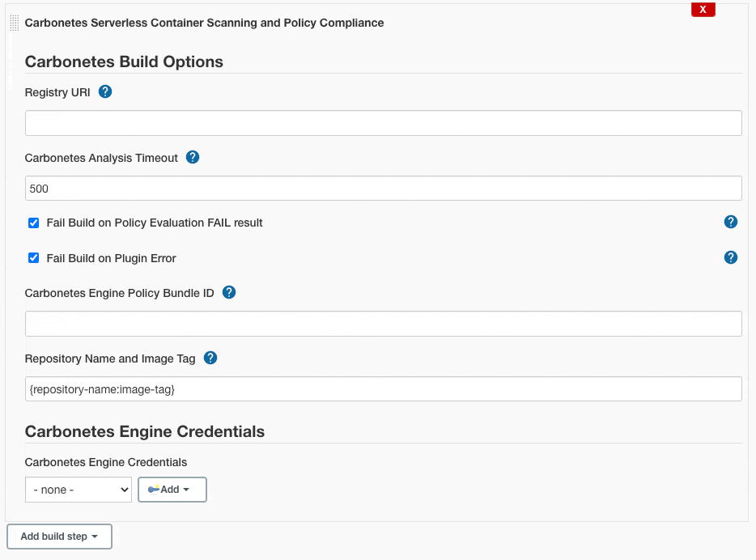Open the Carbonetes Engine Credentials dropdown
This screenshot has height=560, width=756.
pyautogui.click(x=78, y=490)
